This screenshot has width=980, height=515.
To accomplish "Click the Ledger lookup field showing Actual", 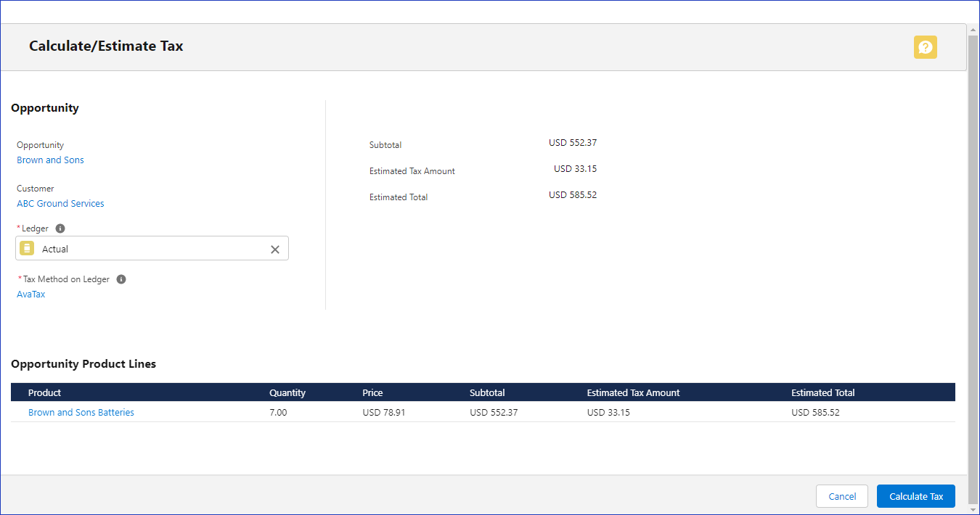I will point(152,249).
